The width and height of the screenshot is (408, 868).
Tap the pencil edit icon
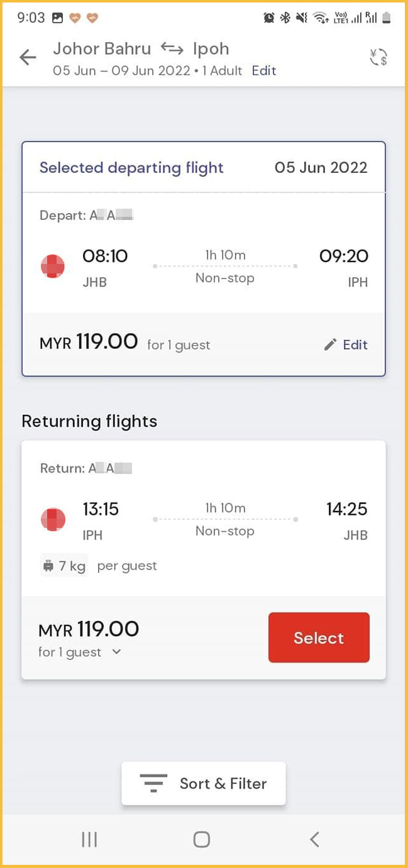pos(331,344)
